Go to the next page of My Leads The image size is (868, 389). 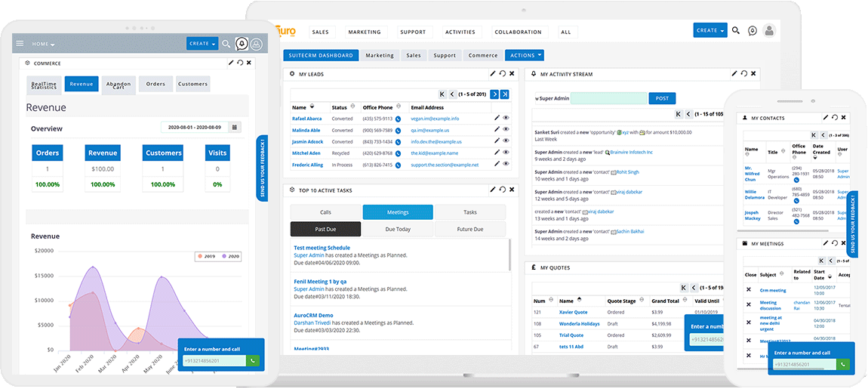coord(494,94)
